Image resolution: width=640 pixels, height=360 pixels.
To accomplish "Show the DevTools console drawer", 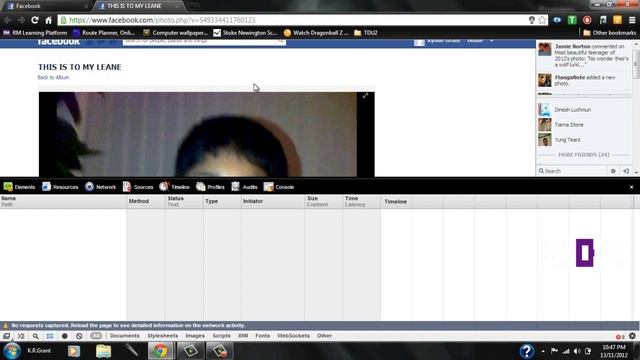I will pyautogui.click(x=21, y=336).
